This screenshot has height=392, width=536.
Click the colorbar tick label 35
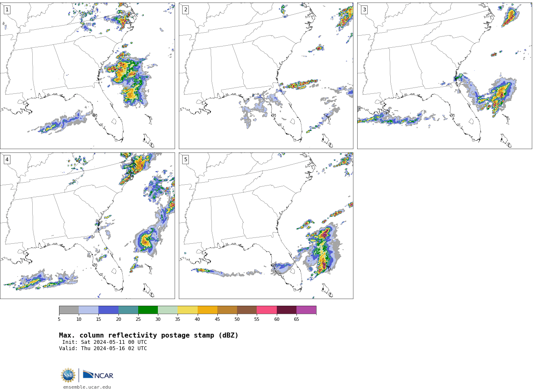tap(178, 320)
